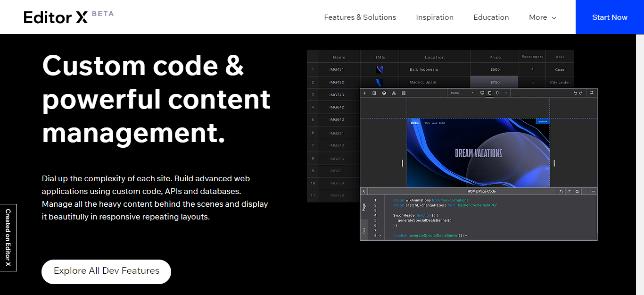This screenshot has width=644, height=295.
Task: Click the Add elements plus icon
Action: [x=364, y=93]
